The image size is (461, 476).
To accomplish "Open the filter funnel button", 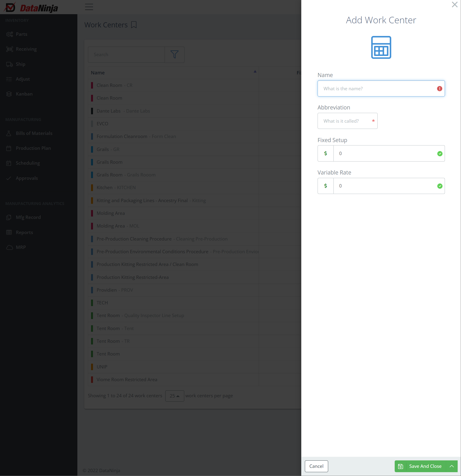I will click(174, 55).
